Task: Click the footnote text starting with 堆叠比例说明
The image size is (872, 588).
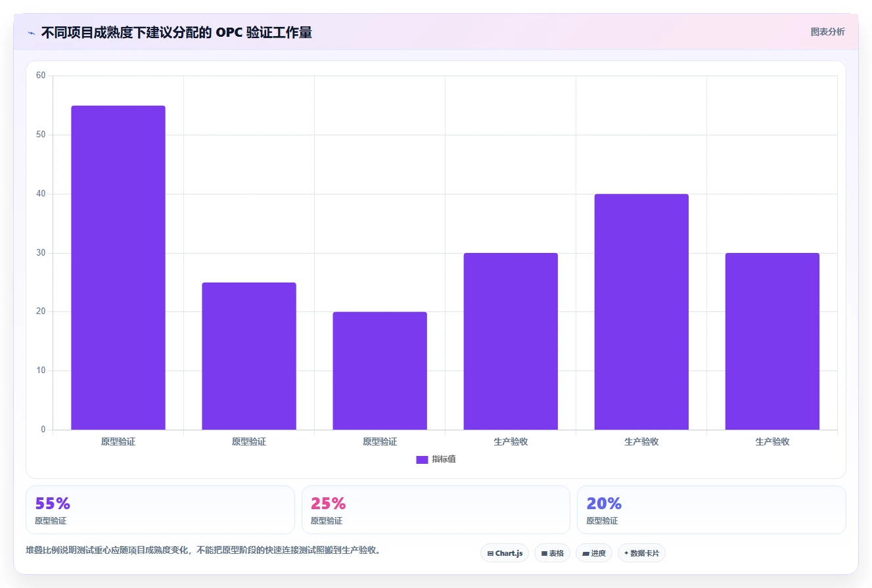Action: point(202,550)
